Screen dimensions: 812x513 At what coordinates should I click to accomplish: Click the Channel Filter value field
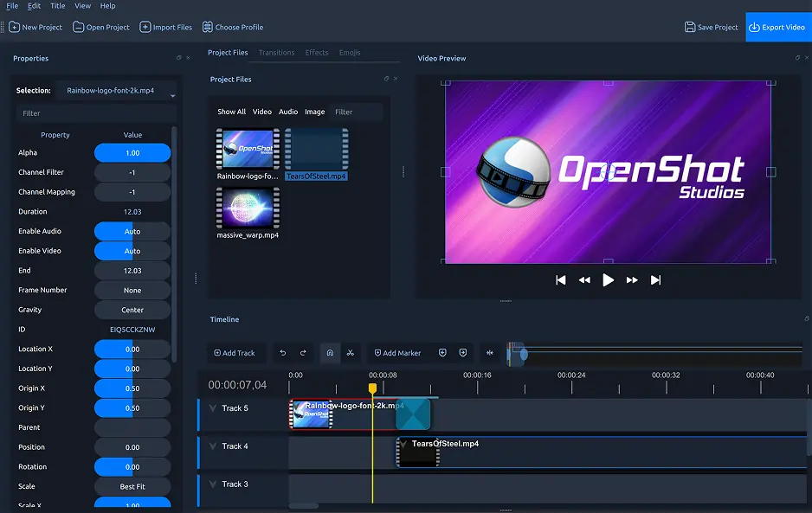coord(132,172)
